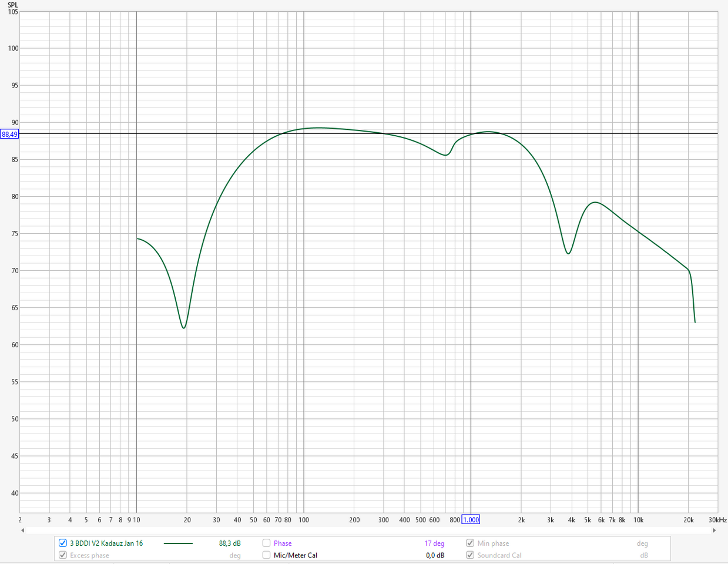Click the 10k label on frequency axis

638,520
